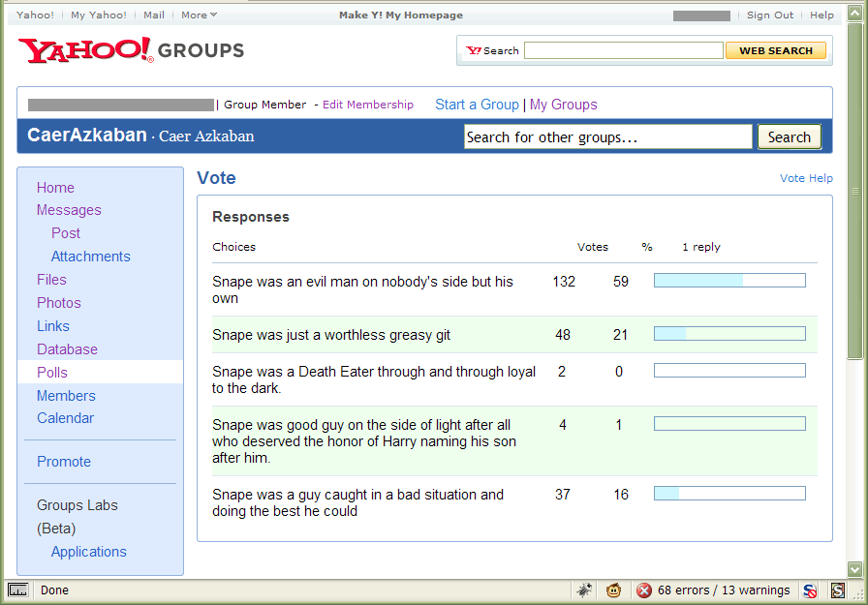Viewport: 868px width, 605px height.
Task: Click the Done status text
Action: [54, 590]
